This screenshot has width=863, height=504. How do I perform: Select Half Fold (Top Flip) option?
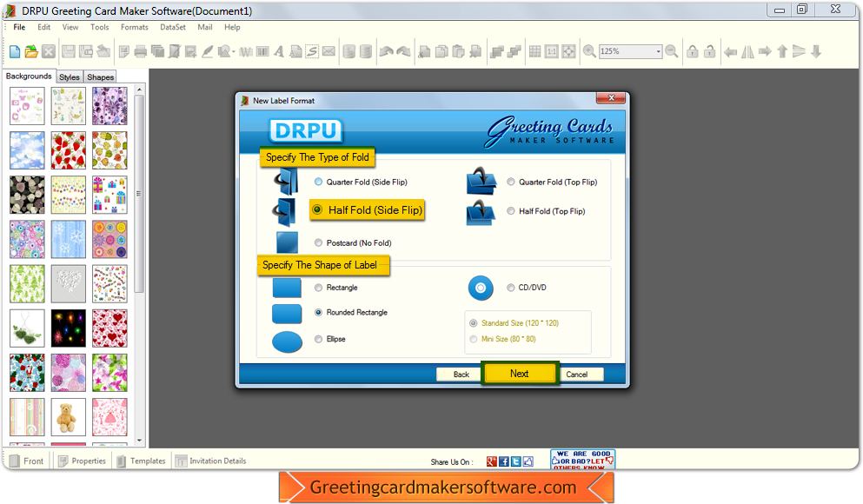546,211
